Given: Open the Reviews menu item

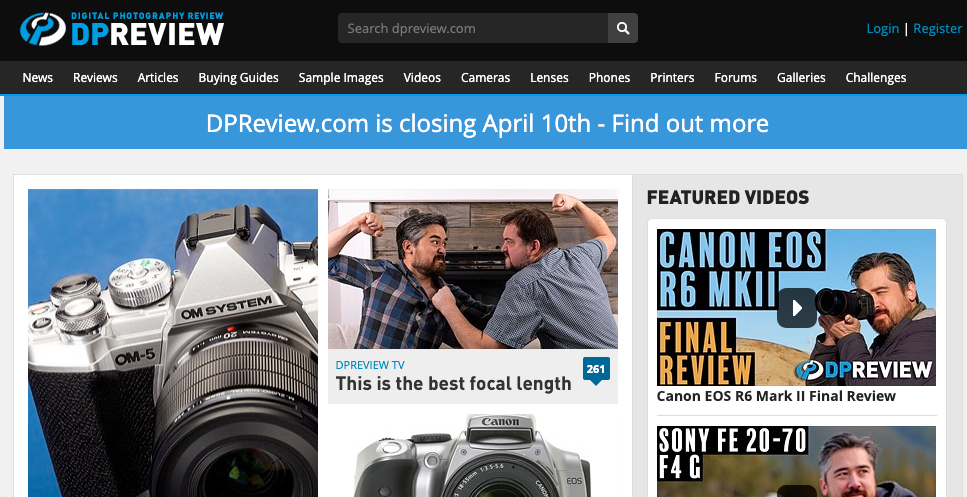Looking at the screenshot, I should coord(95,77).
